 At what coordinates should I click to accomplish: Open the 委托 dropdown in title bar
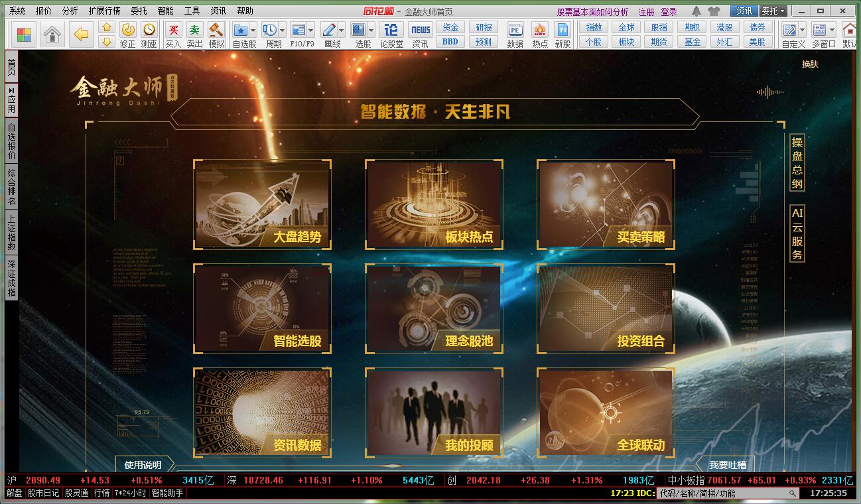773,11
